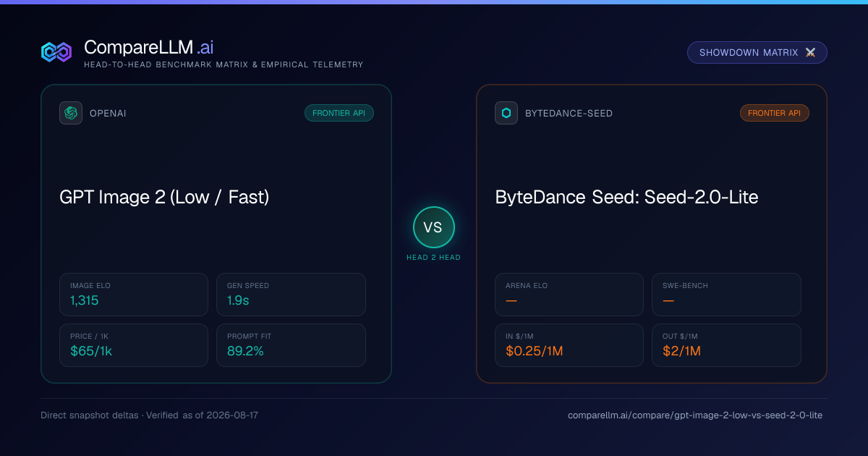Click the Price / 1K $65/1k card
Image resolution: width=868 pixels, height=456 pixels.
tap(134, 345)
